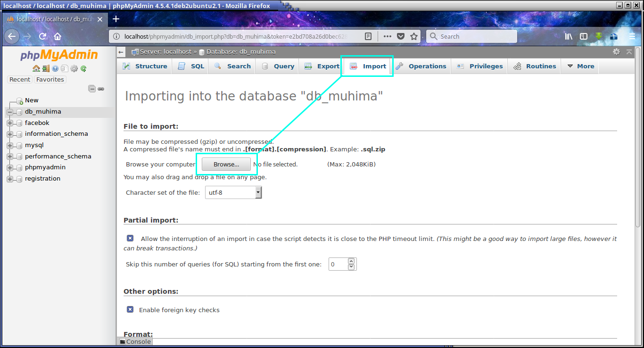The image size is (644, 348).
Task: Click the phpMyAdmin Home icon in sidebar
Action: point(36,68)
